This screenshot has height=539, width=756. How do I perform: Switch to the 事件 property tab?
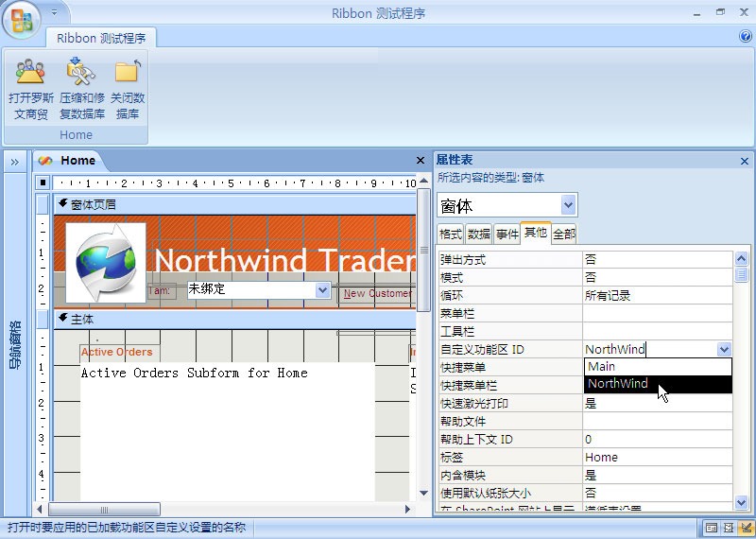pos(507,234)
